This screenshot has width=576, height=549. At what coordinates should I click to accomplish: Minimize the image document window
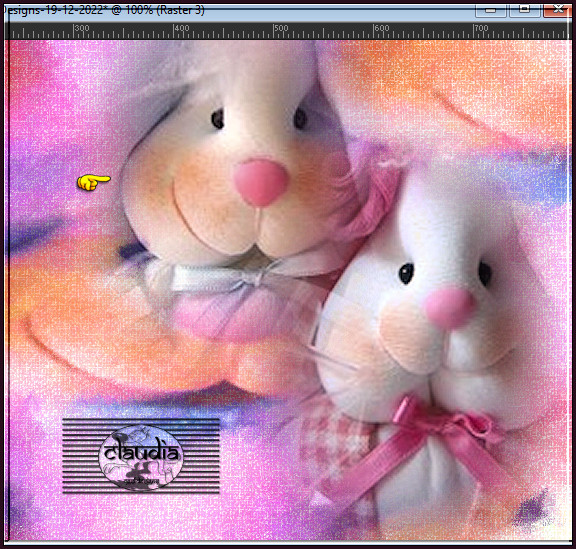[491, 10]
